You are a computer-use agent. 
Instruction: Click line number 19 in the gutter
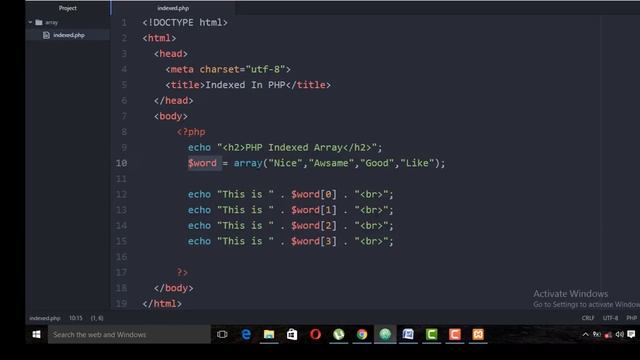(121, 303)
